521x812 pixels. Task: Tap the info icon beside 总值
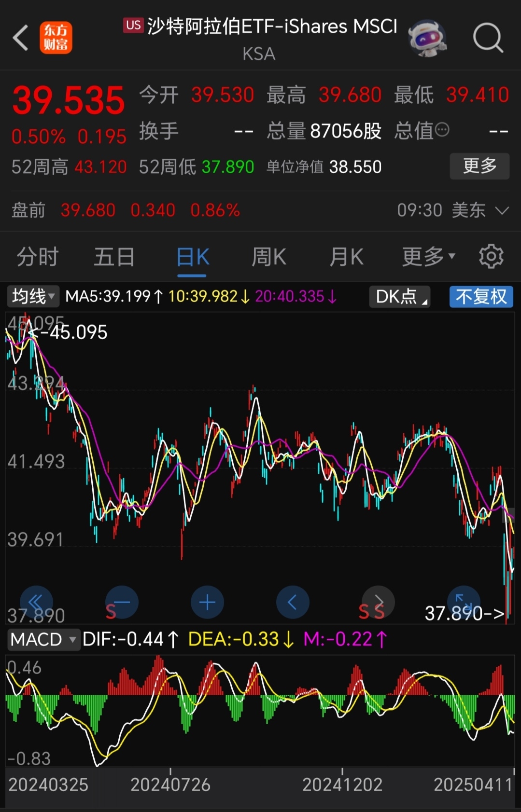[x=442, y=130]
